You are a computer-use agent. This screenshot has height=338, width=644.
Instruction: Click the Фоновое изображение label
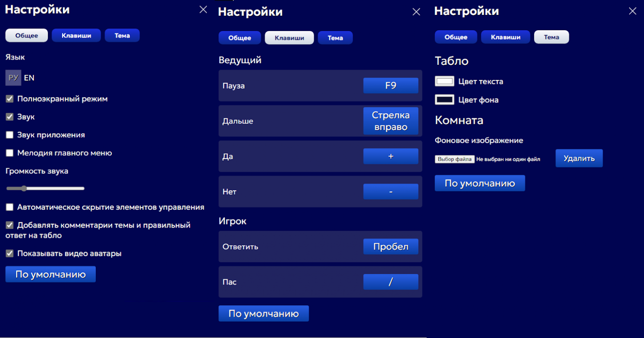(x=479, y=140)
